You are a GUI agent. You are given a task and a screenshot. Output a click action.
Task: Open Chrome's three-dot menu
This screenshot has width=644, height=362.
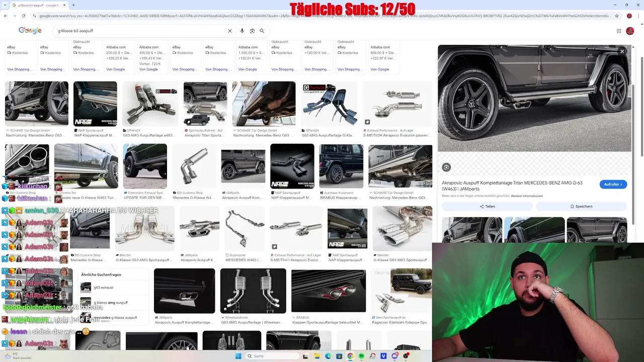tap(639, 16)
